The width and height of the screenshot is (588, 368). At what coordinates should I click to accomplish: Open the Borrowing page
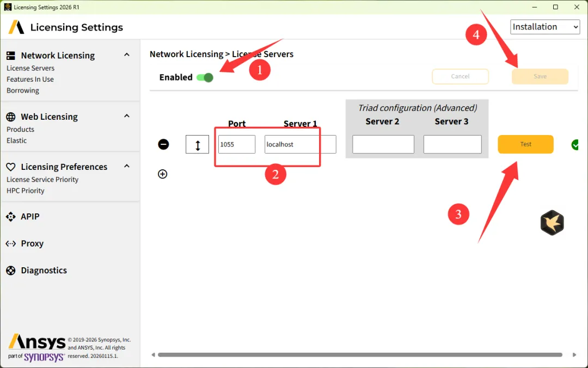22,90
